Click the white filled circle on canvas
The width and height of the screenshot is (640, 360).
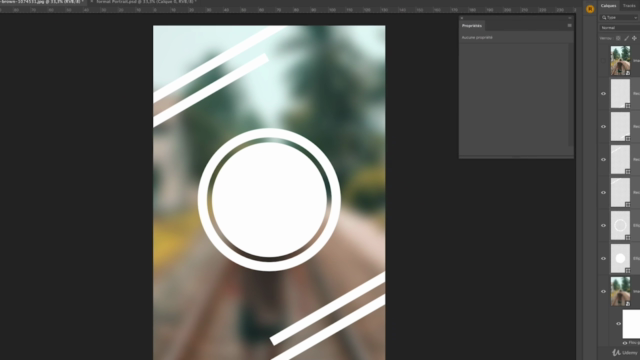(x=269, y=200)
